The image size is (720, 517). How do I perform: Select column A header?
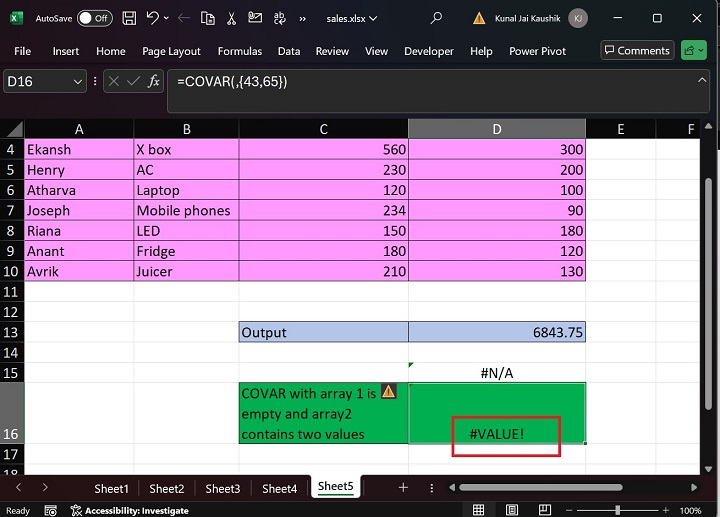[79, 129]
